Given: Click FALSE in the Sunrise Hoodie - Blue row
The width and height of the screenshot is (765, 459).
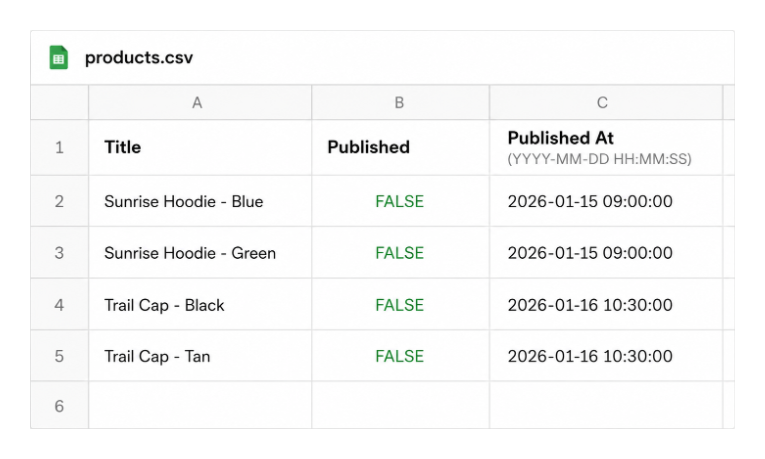Looking at the screenshot, I should tap(400, 201).
